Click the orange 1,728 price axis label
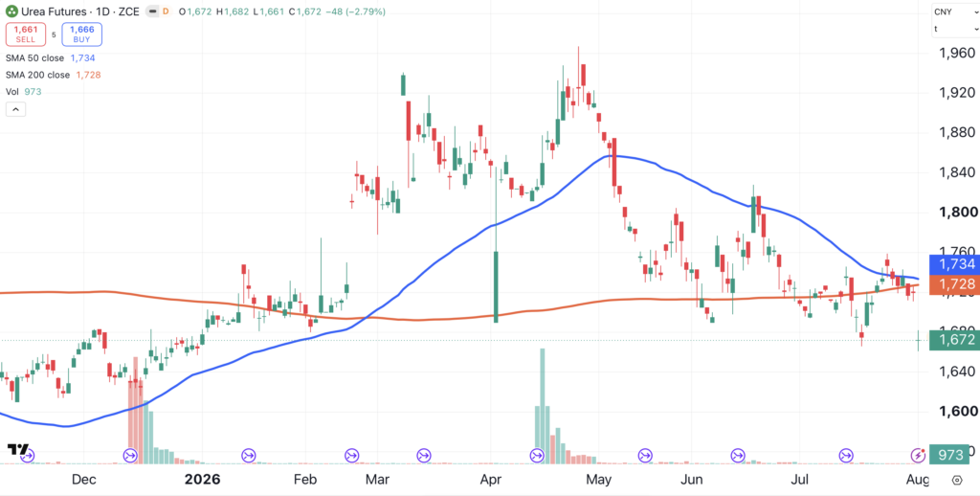 point(954,284)
